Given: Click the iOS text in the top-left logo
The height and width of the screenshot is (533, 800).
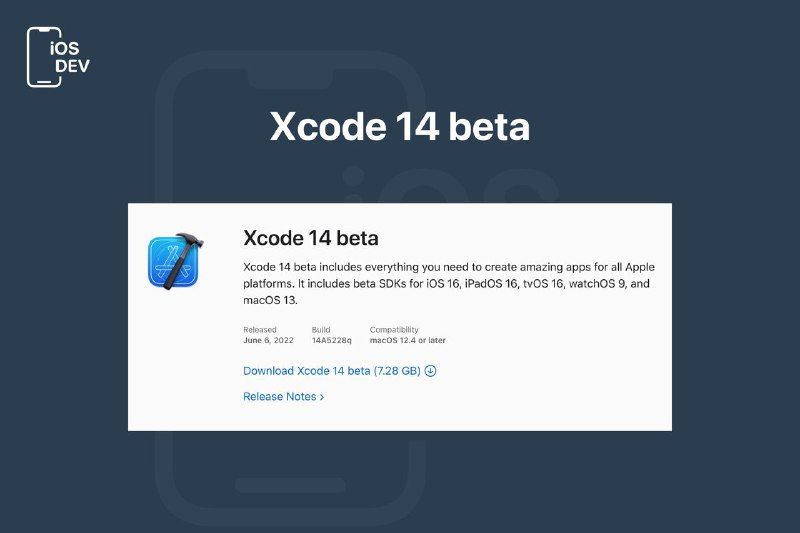Looking at the screenshot, I should click(x=65, y=48).
